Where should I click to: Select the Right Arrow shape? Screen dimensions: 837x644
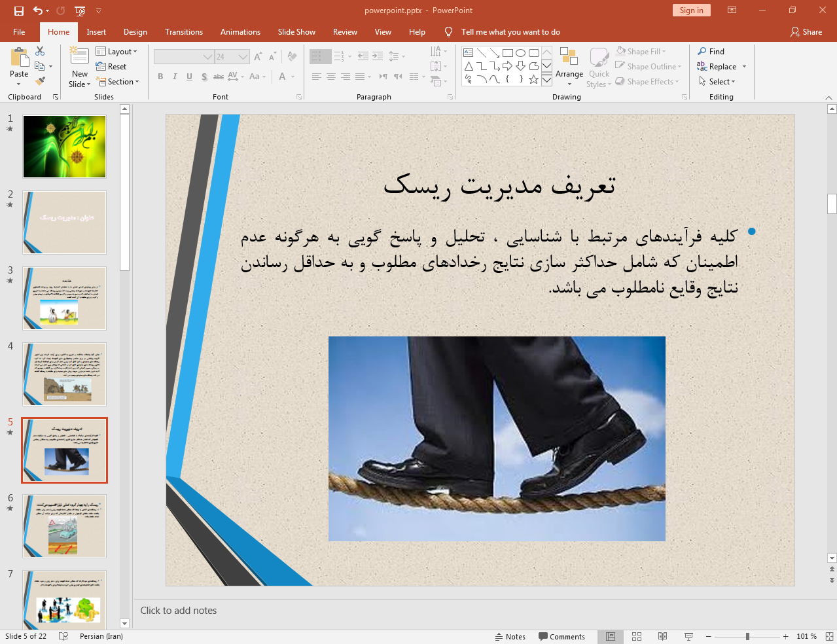click(508, 66)
